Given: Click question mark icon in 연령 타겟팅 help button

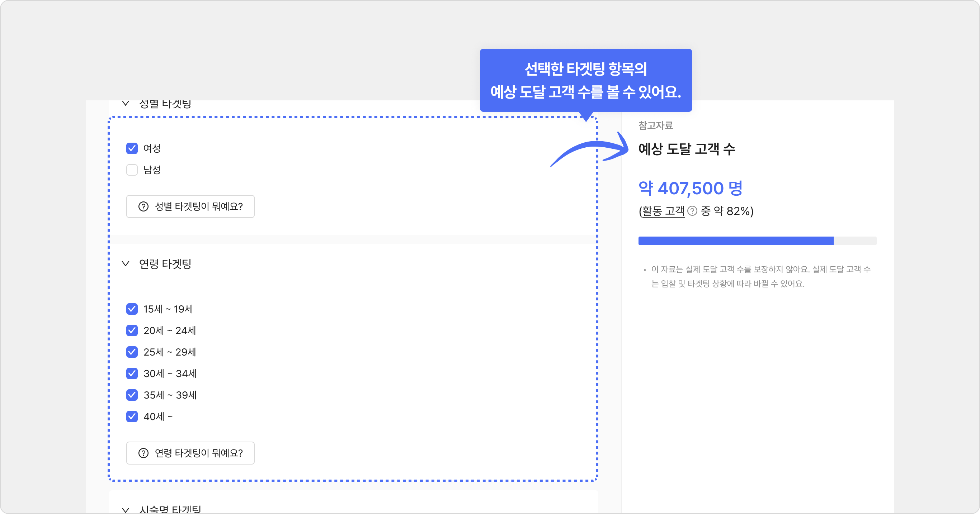Looking at the screenshot, I should (x=143, y=453).
